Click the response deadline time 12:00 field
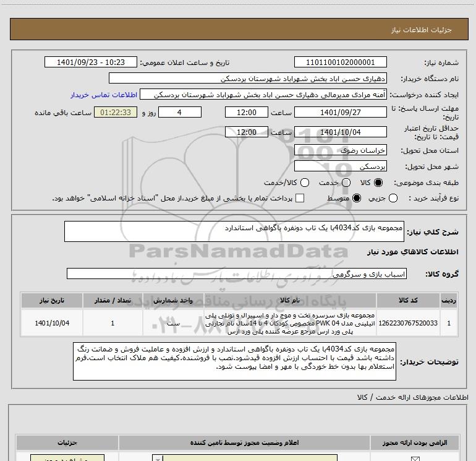Screen dimensions: 476x461 247,112
